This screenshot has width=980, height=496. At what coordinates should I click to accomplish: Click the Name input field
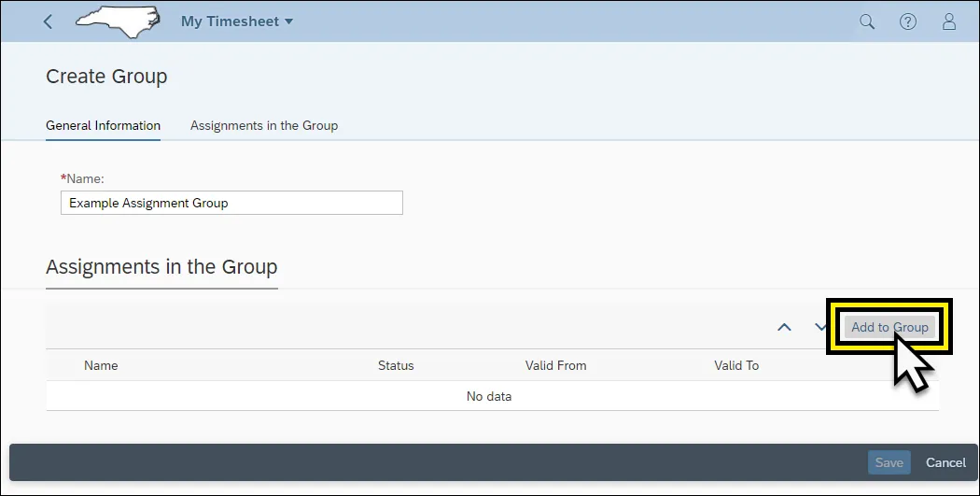pyautogui.click(x=231, y=203)
